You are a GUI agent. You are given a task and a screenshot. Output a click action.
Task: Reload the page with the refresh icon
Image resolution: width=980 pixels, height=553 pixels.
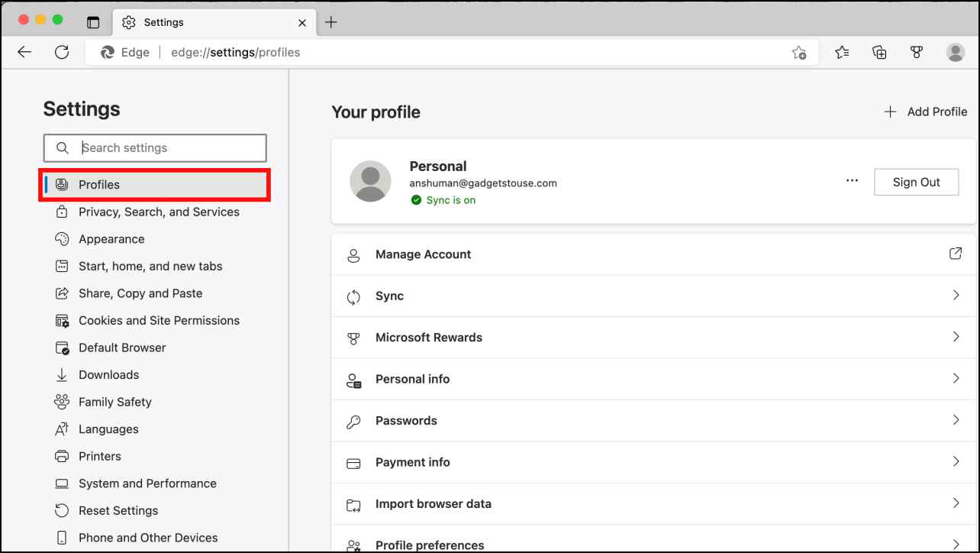pyautogui.click(x=62, y=52)
